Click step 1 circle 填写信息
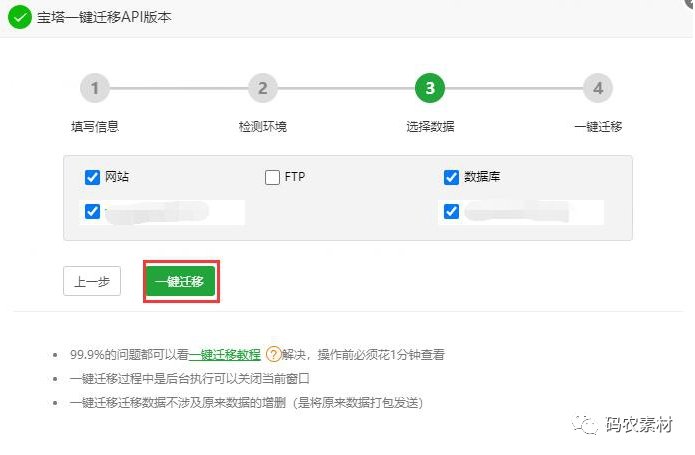 tap(94, 88)
